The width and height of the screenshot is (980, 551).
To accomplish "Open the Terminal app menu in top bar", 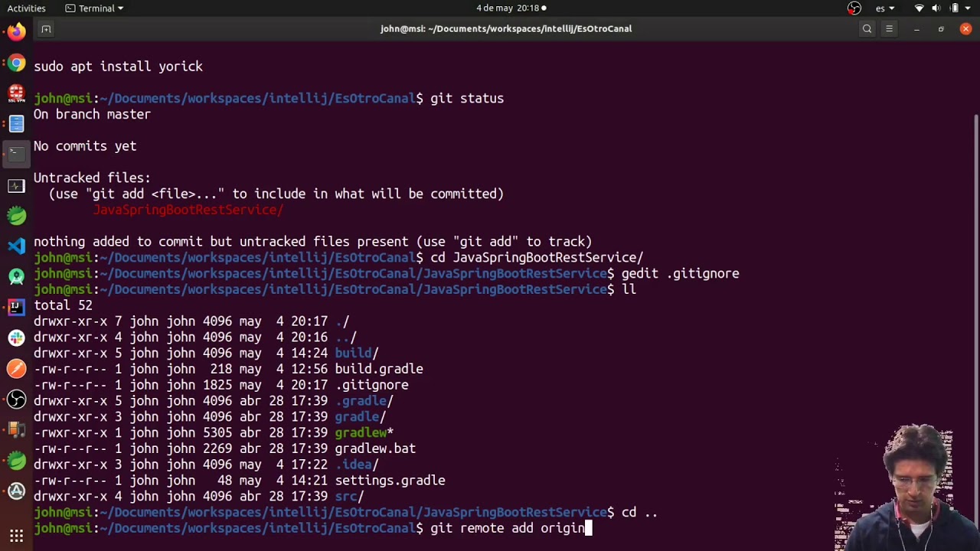I will pyautogui.click(x=94, y=8).
